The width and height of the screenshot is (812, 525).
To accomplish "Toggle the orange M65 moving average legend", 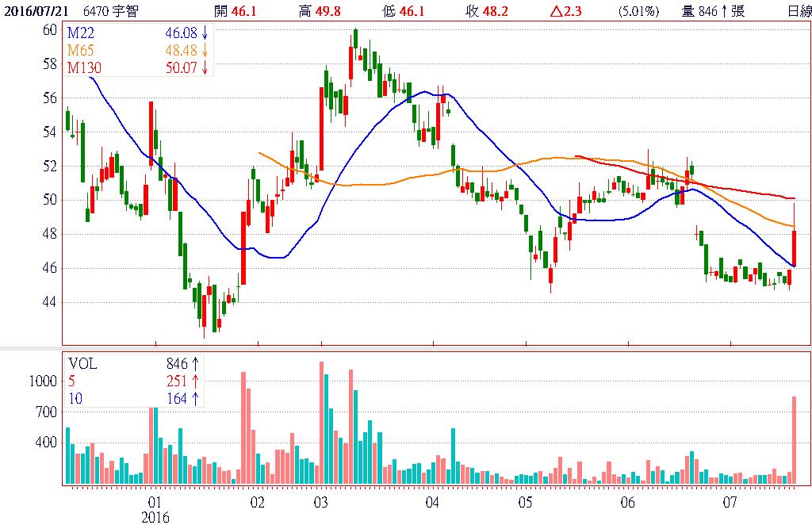I will pos(79,51).
